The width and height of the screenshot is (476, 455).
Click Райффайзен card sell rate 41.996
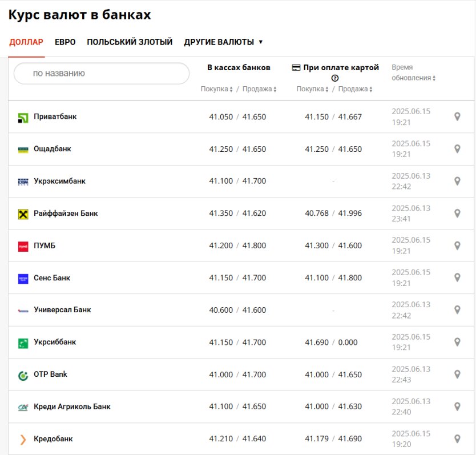350,213
